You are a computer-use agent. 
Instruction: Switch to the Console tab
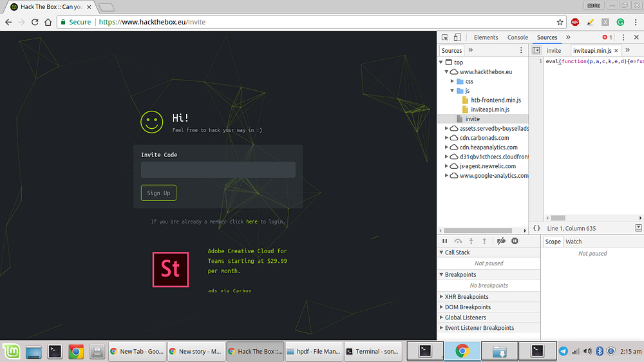point(518,37)
